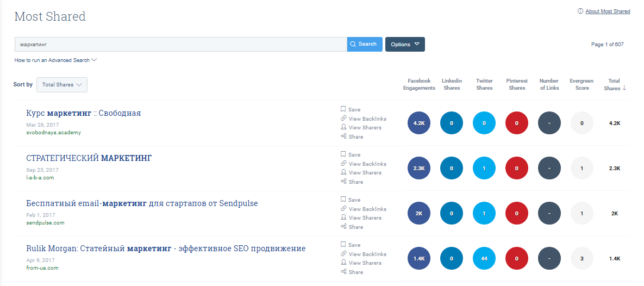Open the Options dropdown menu
Screen dimensions: 644x286
click(405, 45)
